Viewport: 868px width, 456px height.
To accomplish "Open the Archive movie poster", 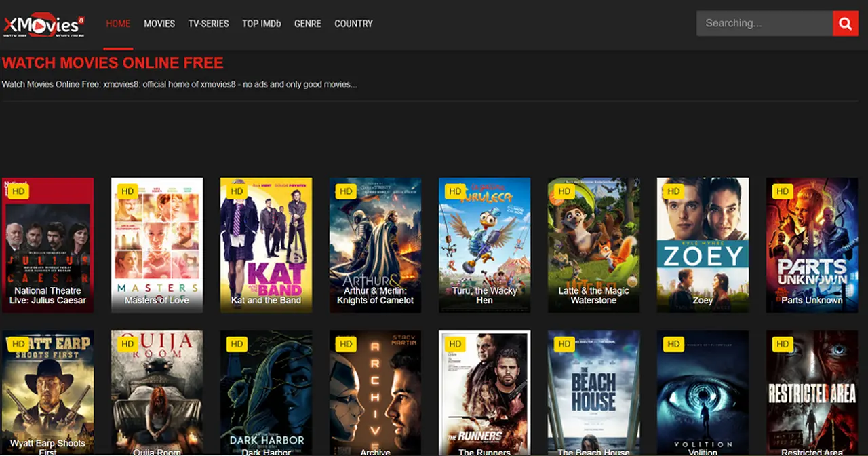I will (x=375, y=393).
